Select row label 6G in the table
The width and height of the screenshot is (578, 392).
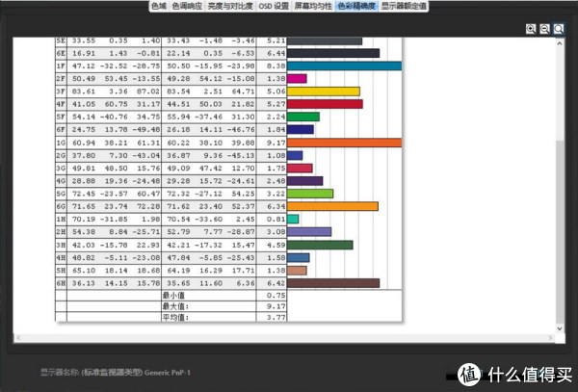(61, 206)
